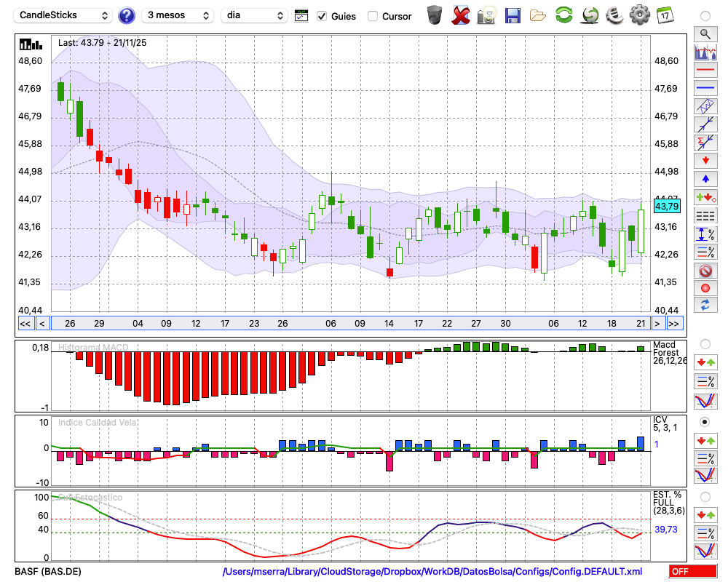Open the CandleSticks chart type dropdown

pos(64,15)
